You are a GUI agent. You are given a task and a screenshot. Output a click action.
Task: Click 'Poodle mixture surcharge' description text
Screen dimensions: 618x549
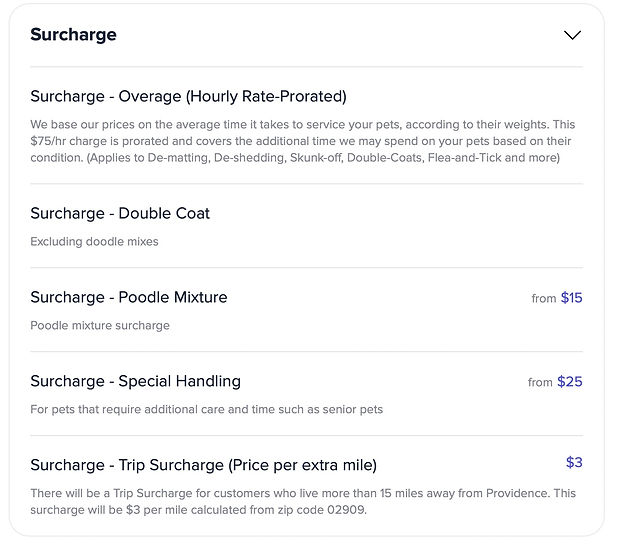100,326
